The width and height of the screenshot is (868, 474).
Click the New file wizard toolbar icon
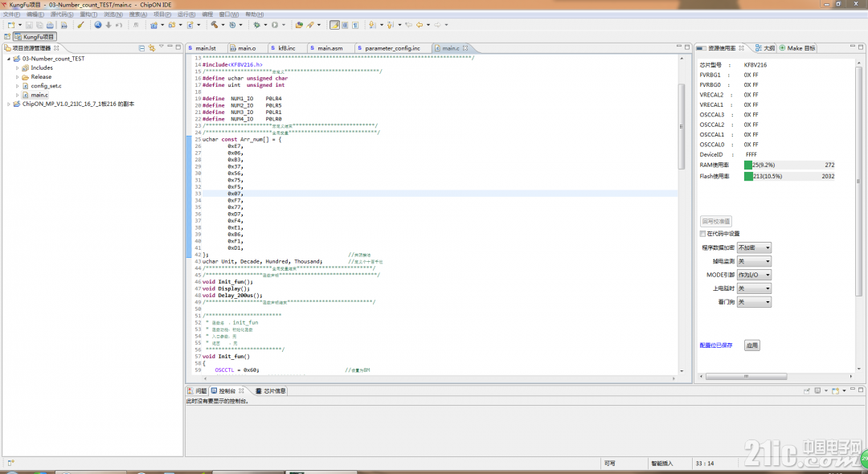(11, 25)
